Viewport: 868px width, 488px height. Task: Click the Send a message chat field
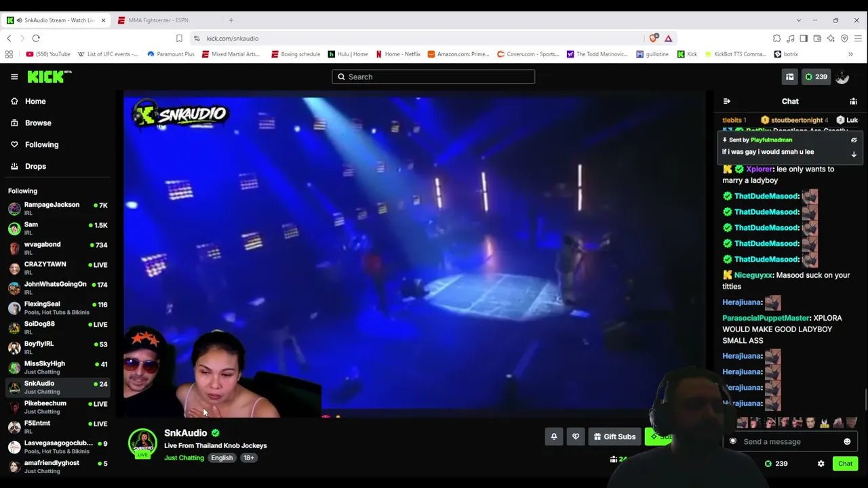(790, 441)
